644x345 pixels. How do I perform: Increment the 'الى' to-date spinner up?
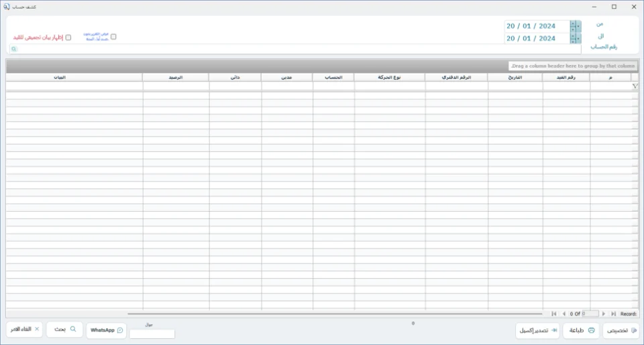(x=573, y=36)
